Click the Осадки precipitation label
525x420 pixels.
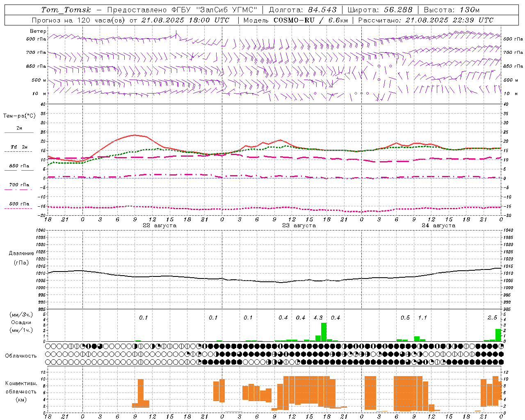click(21, 322)
